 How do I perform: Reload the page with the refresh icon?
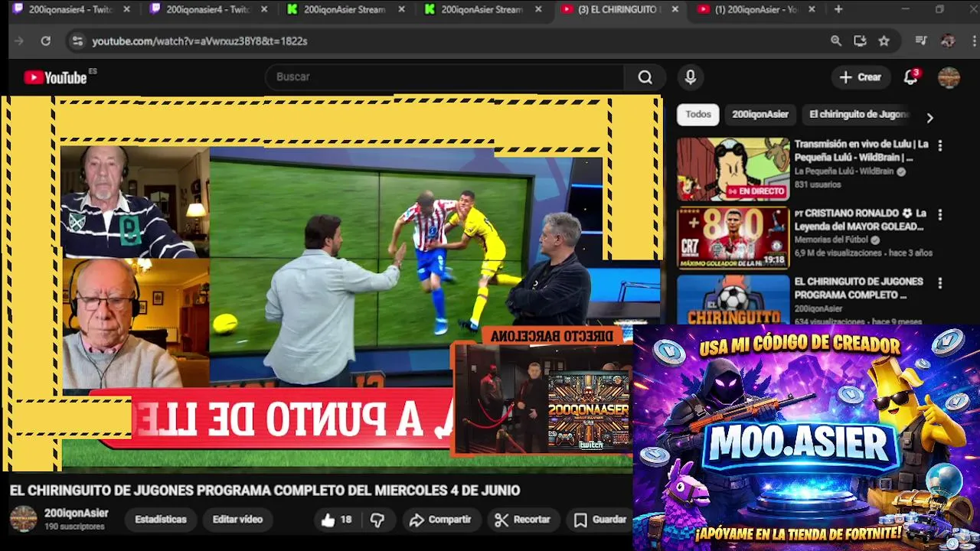pos(45,41)
